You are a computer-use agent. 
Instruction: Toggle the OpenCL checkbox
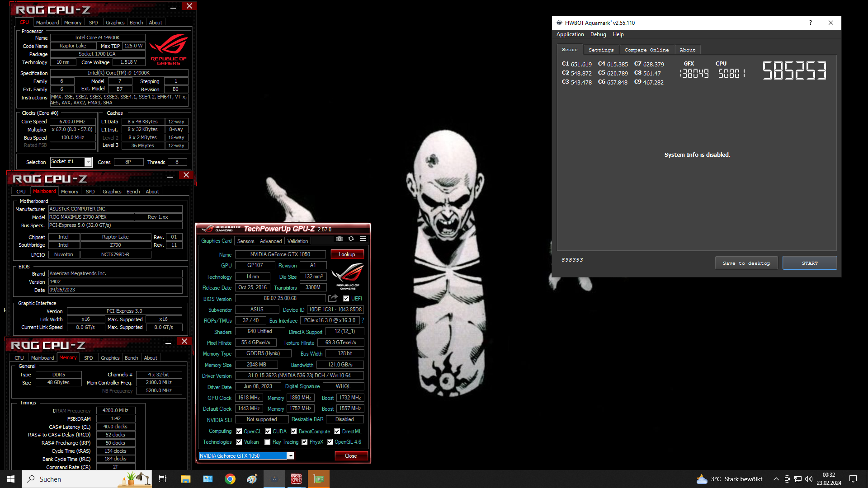(x=239, y=432)
